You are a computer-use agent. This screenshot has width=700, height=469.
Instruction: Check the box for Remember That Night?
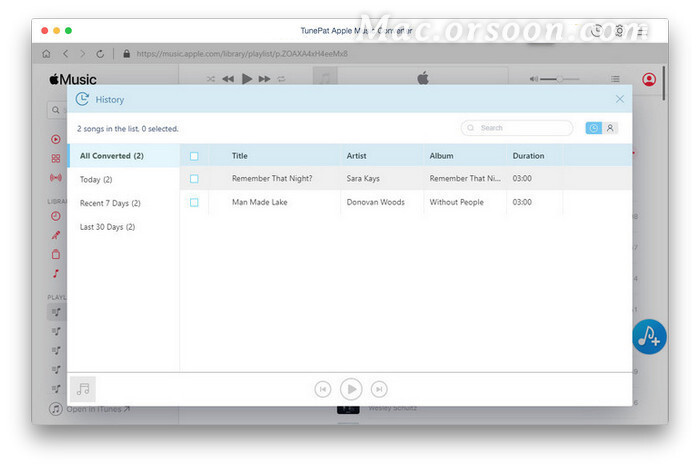(x=194, y=179)
